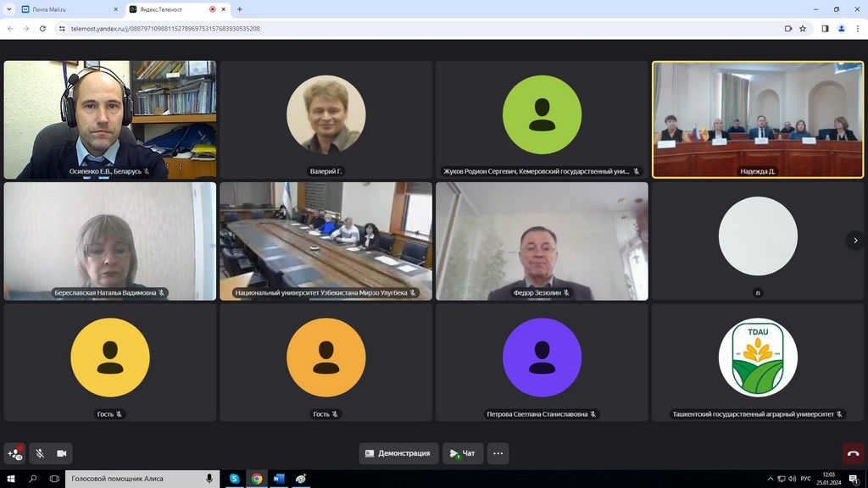
Task: Toggle the microphone mute button
Action: pos(39,453)
